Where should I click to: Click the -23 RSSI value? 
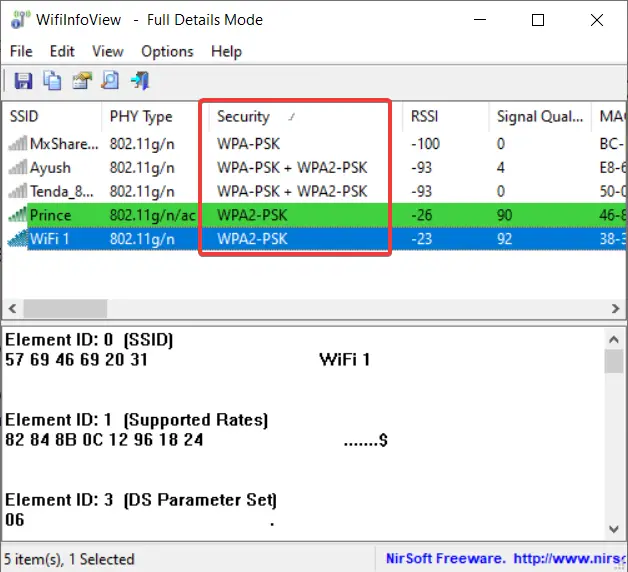pyautogui.click(x=421, y=239)
